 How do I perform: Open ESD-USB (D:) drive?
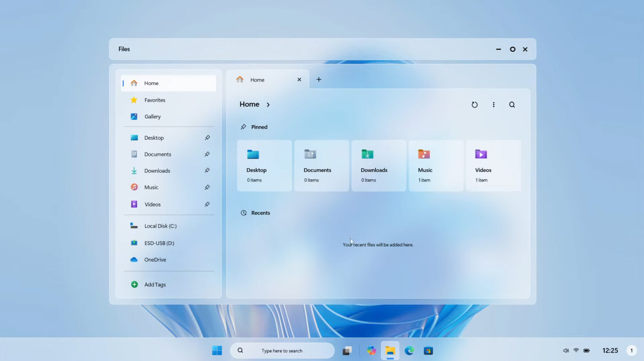tap(159, 243)
